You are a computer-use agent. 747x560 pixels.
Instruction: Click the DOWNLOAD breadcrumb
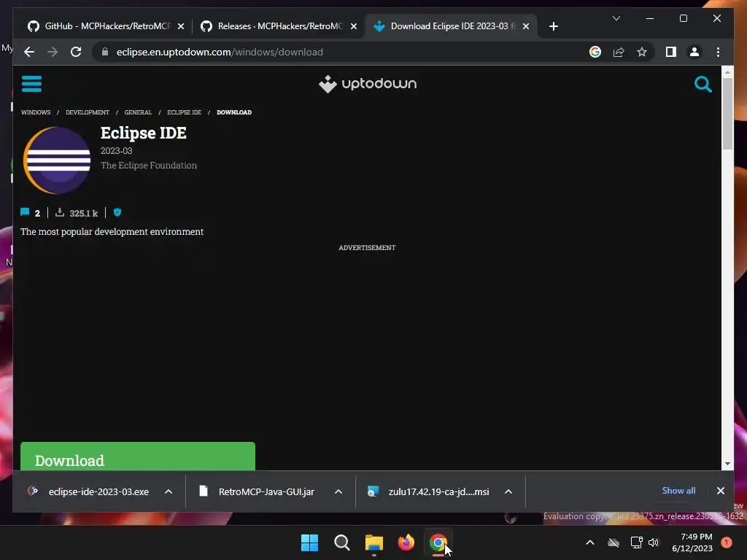point(234,112)
